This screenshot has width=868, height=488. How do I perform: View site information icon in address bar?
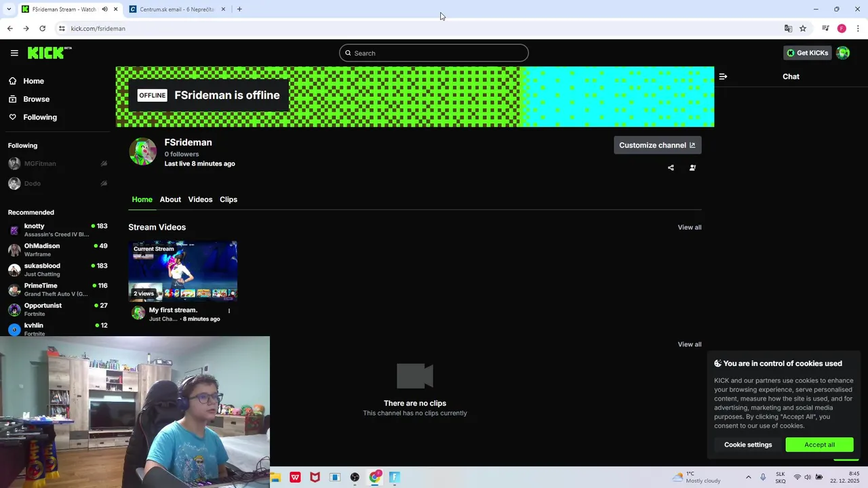62,28
